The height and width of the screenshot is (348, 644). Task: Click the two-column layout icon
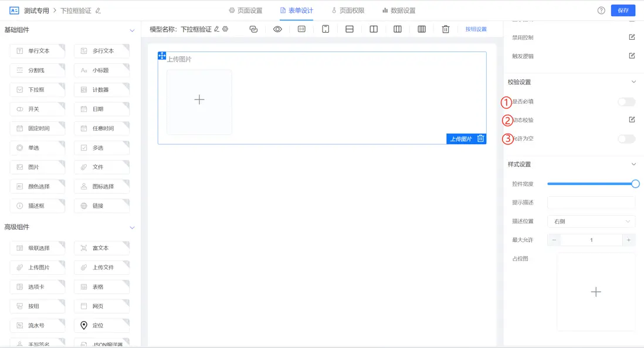[374, 29]
